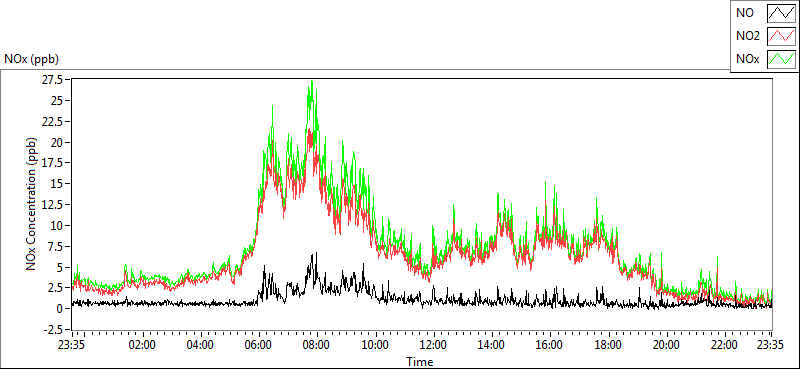This screenshot has width=800, height=369.
Task: Click the 25 y-axis tick label
Action: (x=58, y=101)
